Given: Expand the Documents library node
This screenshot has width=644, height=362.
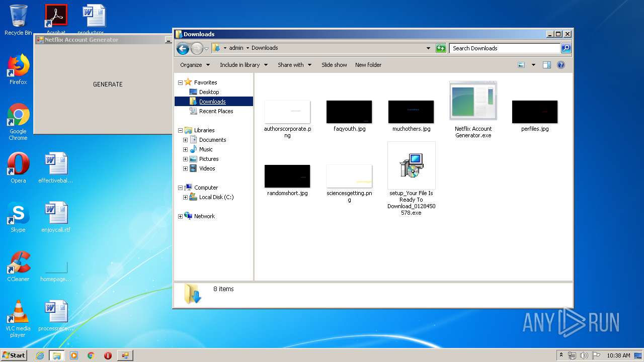Looking at the screenshot, I should coord(185,140).
